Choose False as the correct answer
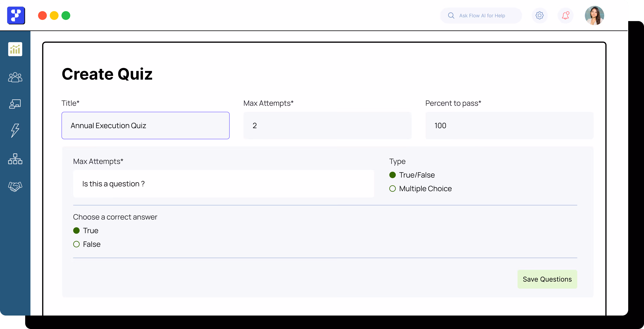Viewport: 644px width, 329px height. [x=77, y=244]
